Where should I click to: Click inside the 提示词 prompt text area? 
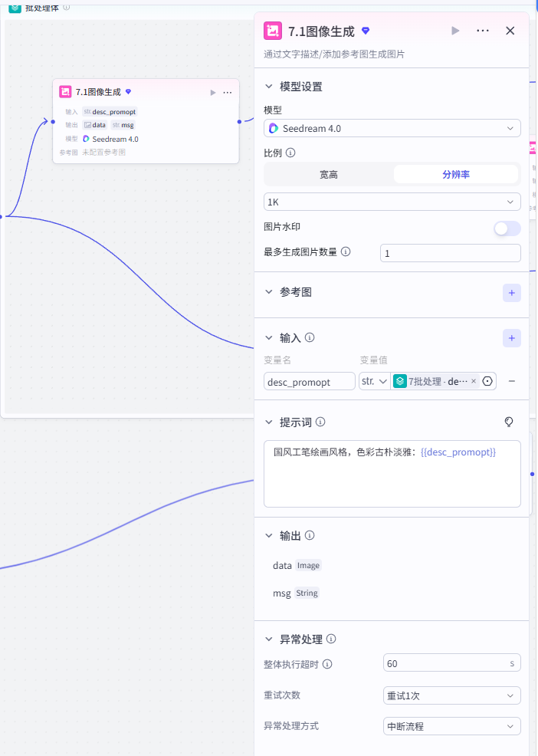pyautogui.click(x=392, y=474)
